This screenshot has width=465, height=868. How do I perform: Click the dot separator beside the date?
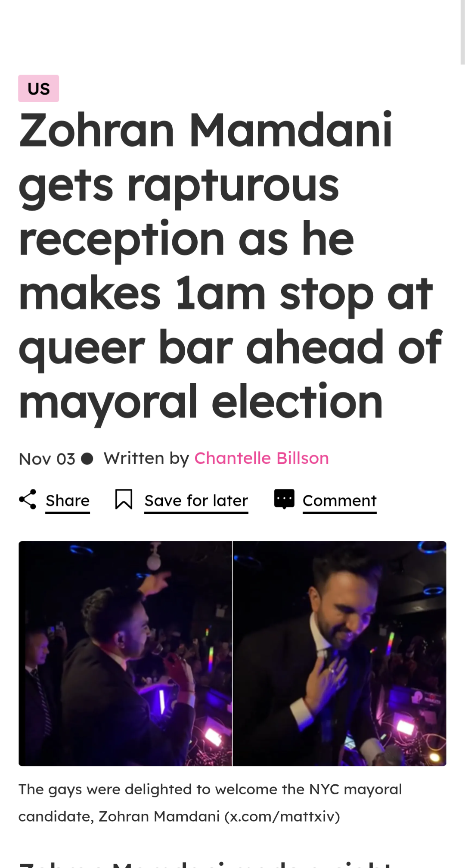tap(87, 459)
